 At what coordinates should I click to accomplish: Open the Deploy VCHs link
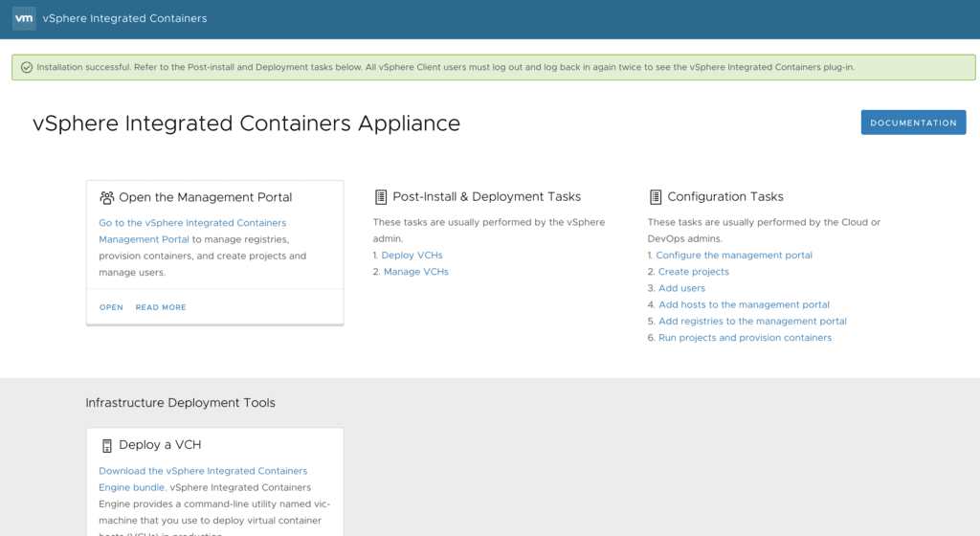(x=412, y=255)
